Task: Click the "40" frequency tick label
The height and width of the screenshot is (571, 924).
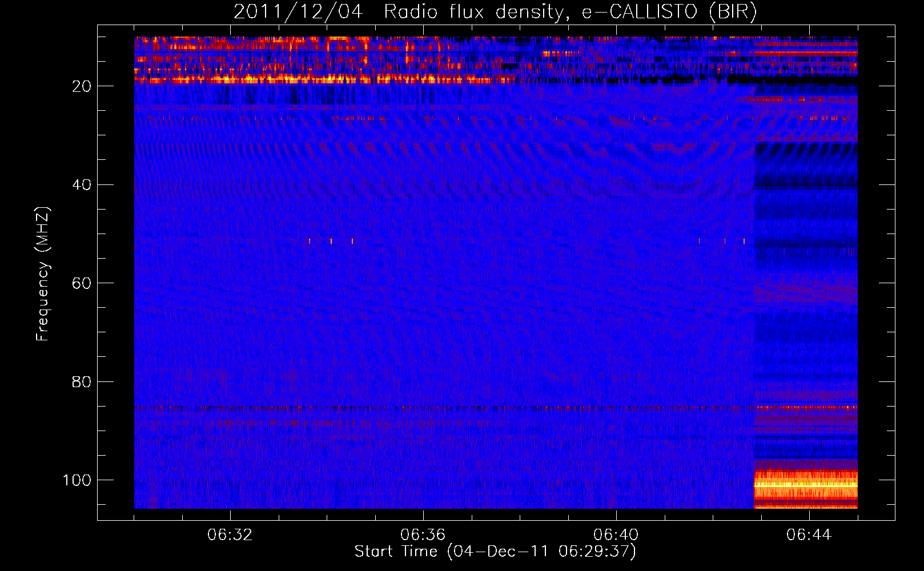Action: point(82,185)
